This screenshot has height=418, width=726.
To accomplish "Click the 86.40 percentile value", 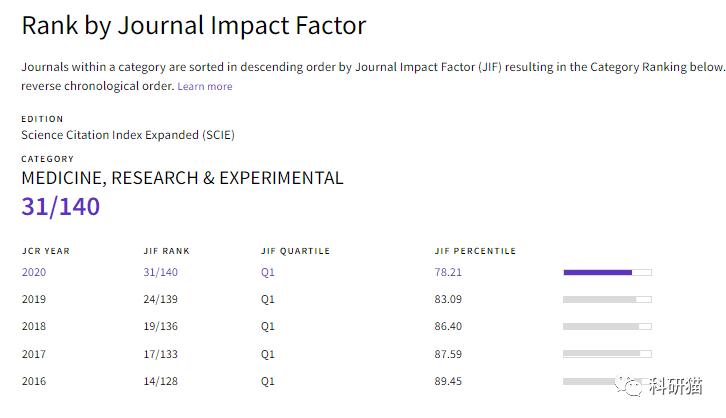I will [448, 326].
